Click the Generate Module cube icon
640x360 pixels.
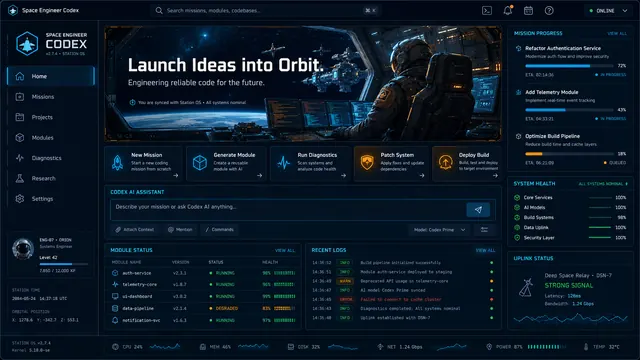[x=200, y=163]
